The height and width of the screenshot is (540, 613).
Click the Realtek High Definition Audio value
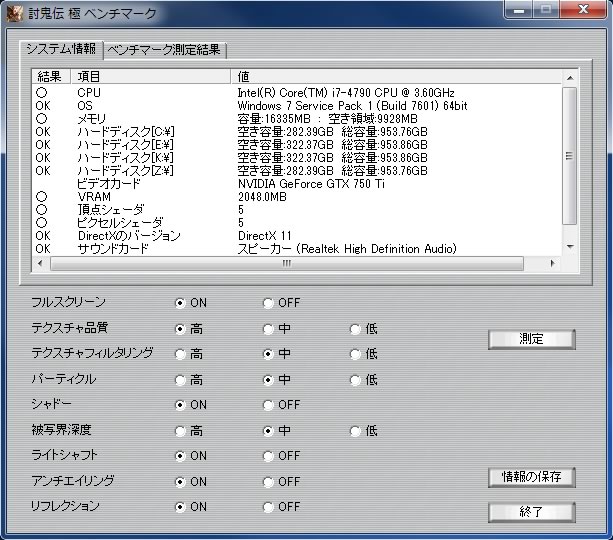coord(347,249)
